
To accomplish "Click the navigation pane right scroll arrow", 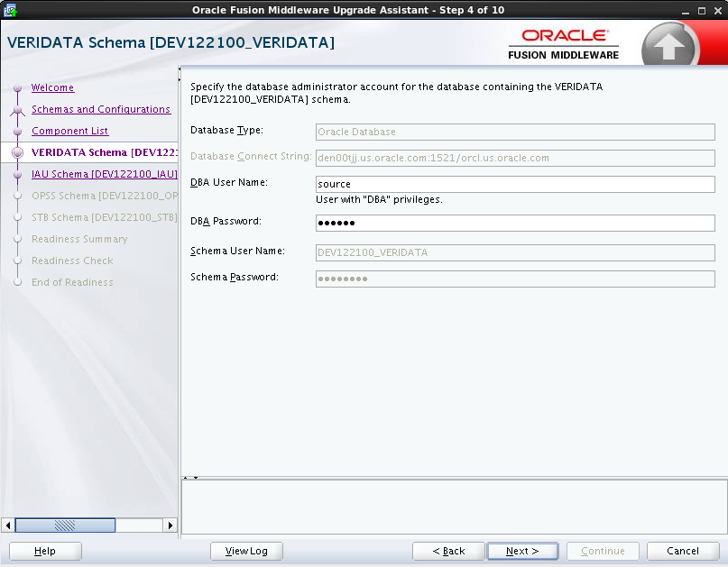I will (170, 526).
